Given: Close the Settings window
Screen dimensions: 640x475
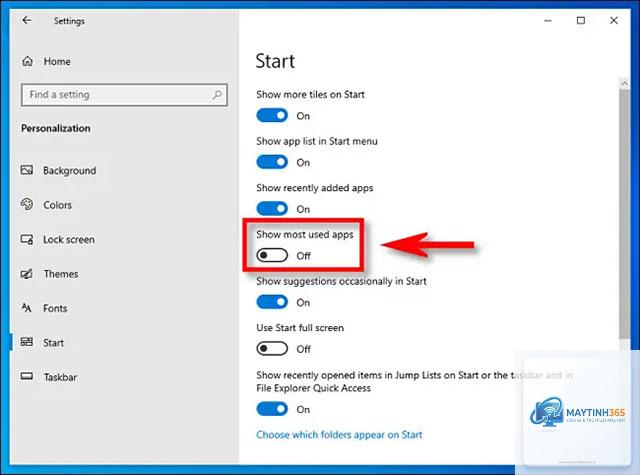Looking at the screenshot, I should coord(613,20).
